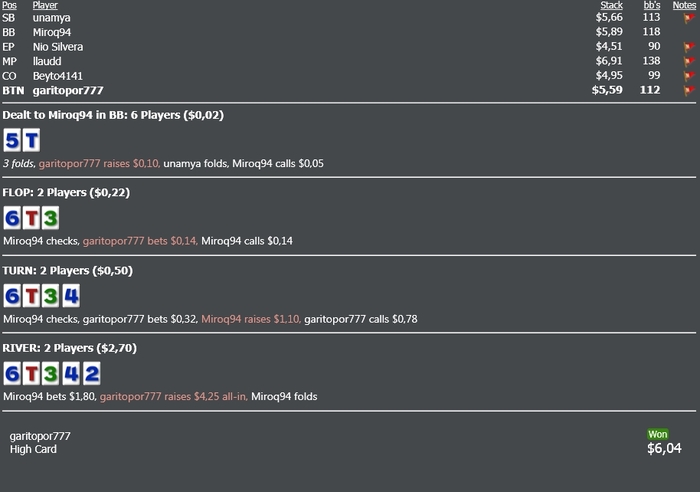
Task: Click the note flag icon for unamya
Action: pos(689,18)
